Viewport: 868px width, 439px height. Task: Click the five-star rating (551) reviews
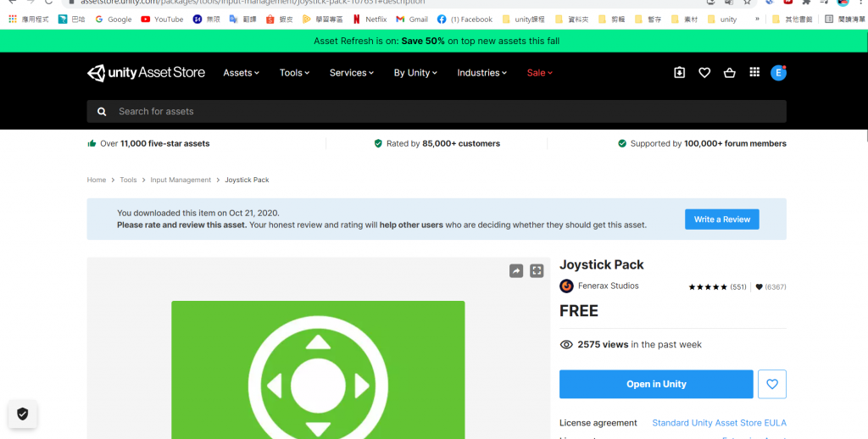717,286
